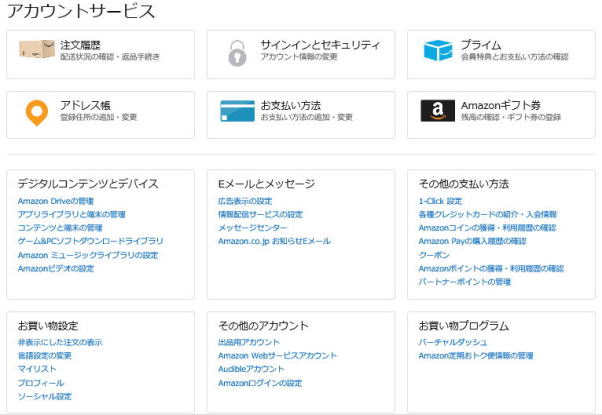Image resolution: width=602 pixels, height=415 pixels.
Task: Open 出品用アカウント link
Action: pyautogui.click(x=249, y=342)
